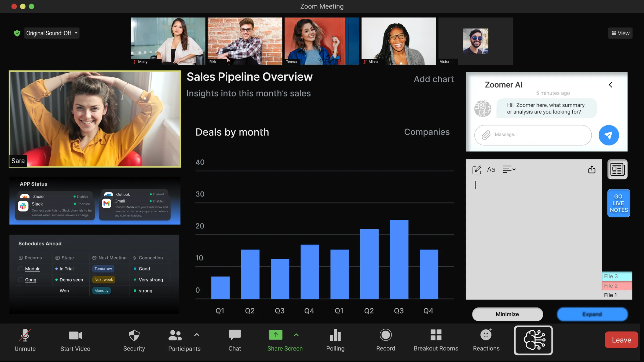Click the Minimize button
The height and width of the screenshot is (362, 644).
click(507, 314)
